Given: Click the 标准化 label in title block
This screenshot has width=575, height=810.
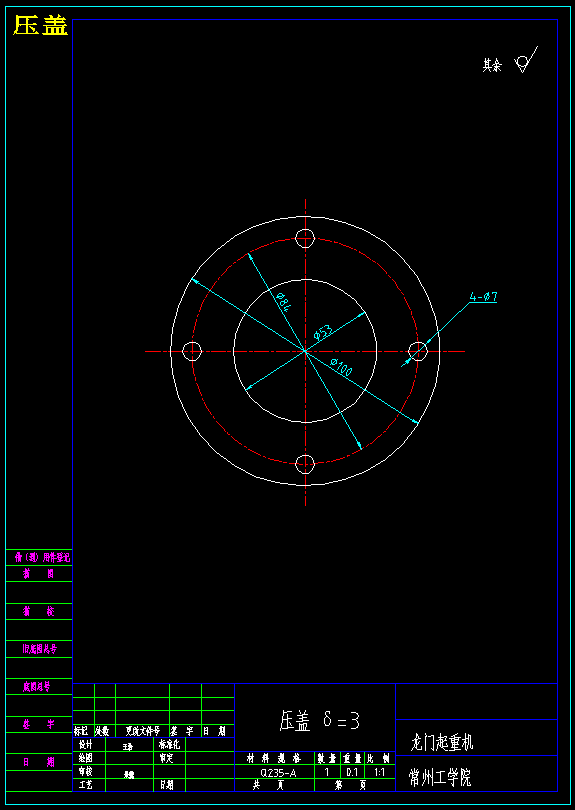Looking at the screenshot, I should pos(169,745).
